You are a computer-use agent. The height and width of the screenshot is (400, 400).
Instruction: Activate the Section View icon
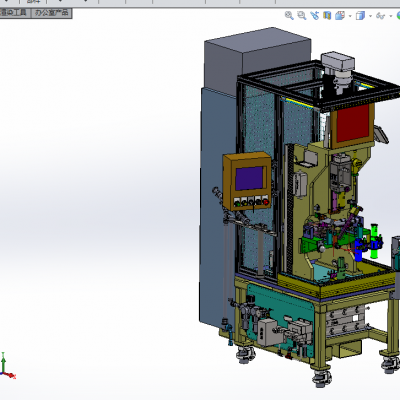pyautogui.click(x=327, y=15)
